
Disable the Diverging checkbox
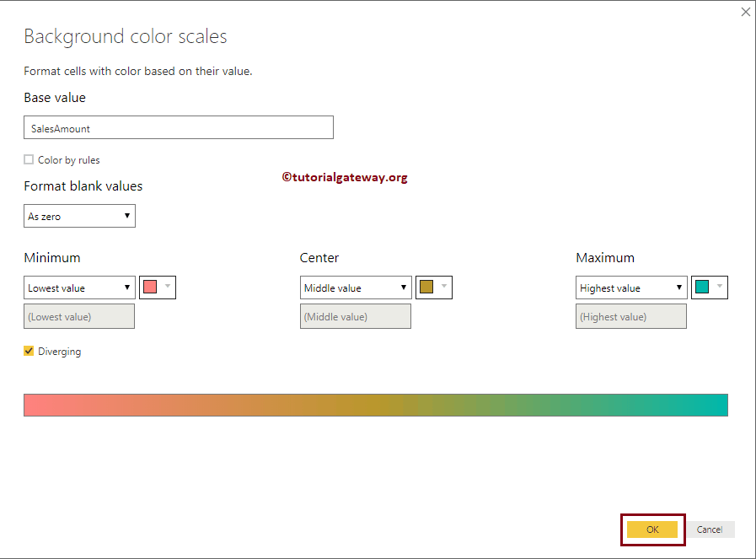[29, 351]
